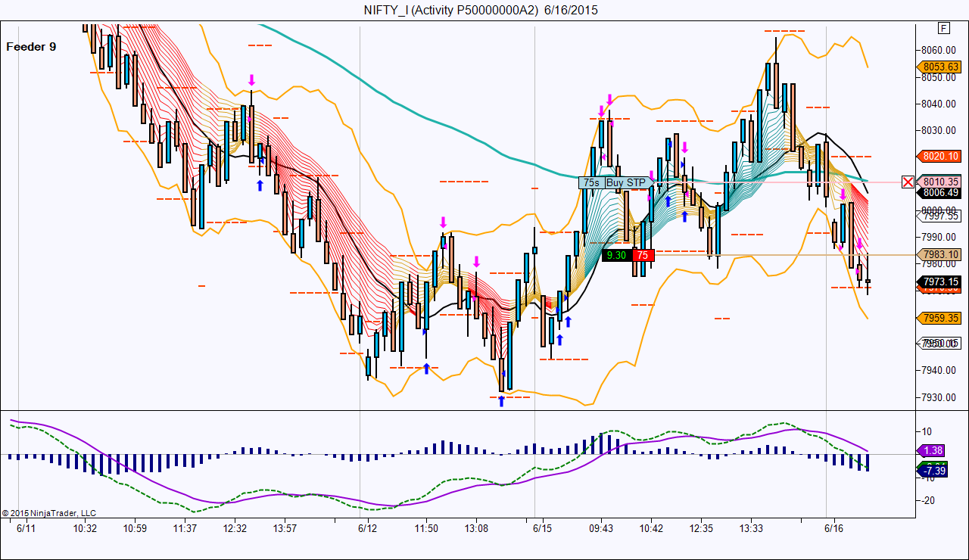Click the tan position entry price line

pyautogui.click(x=784, y=255)
